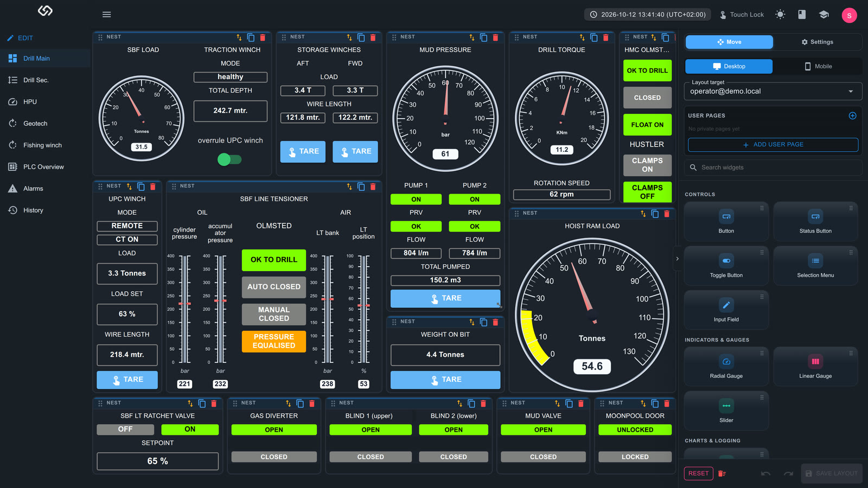The width and height of the screenshot is (868, 488).
Task: Switch to the Settings tab
Action: [x=818, y=42]
